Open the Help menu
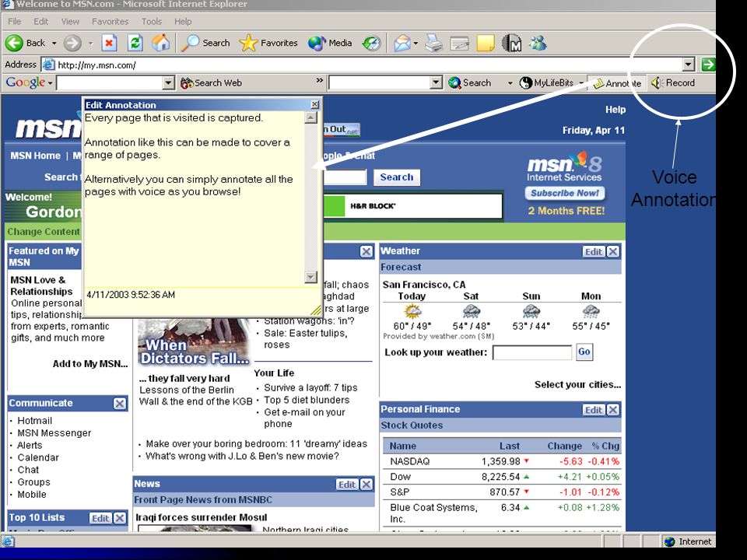Viewport: 747px width, 560px height. [183, 22]
